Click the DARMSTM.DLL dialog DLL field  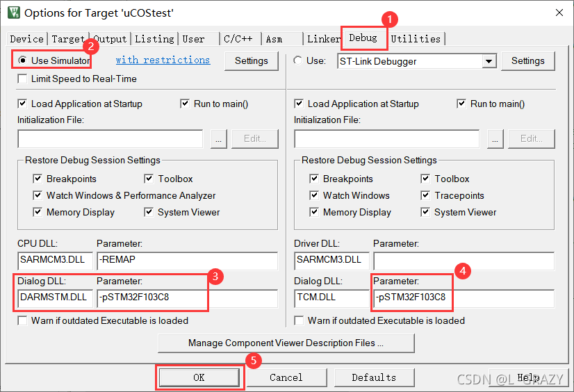tap(55, 298)
